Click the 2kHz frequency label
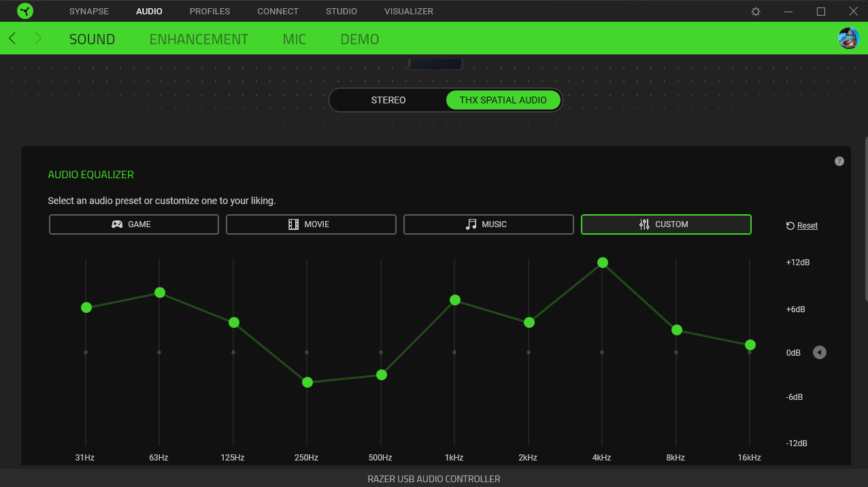This screenshot has height=487, width=868. click(528, 458)
